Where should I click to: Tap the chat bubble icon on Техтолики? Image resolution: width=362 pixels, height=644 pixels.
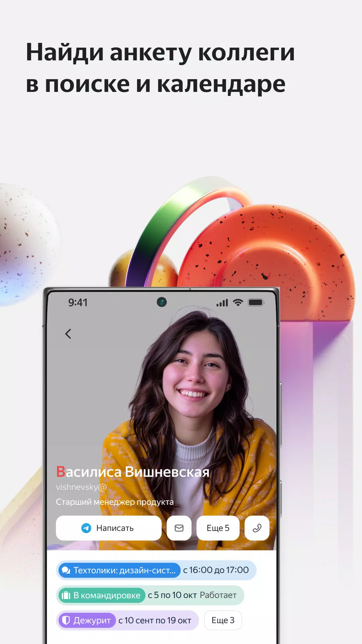click(x=66, y=570)
